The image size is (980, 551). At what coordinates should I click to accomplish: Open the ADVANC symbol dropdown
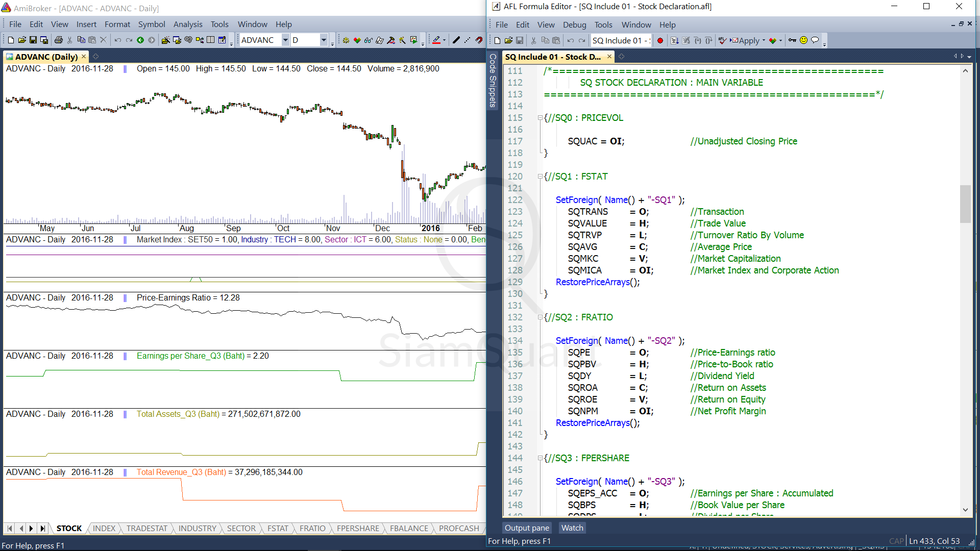(285, 40)
